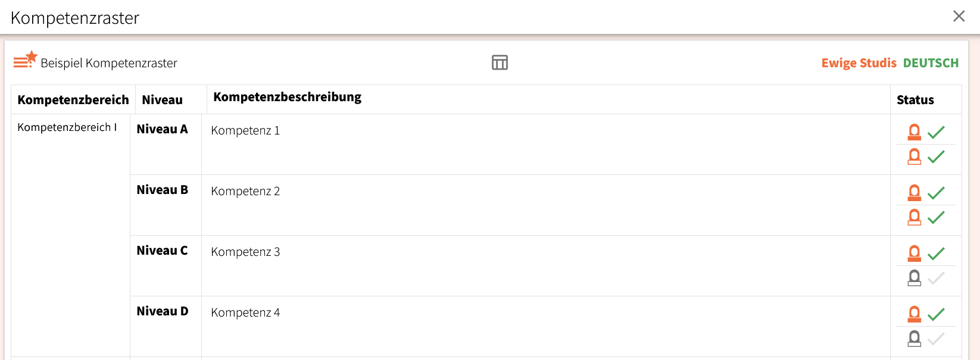Select the gray stamp icon in the Kompetenz 3 row
The width and height of the screenshot is (980, 360).
(x=914, y=278)
